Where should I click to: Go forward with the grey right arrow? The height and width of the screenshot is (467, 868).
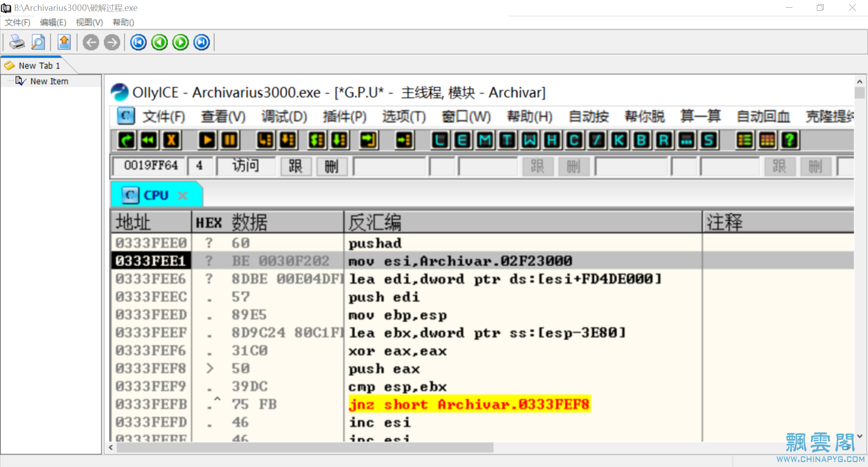pyautogui.click(x=112, y=42)
